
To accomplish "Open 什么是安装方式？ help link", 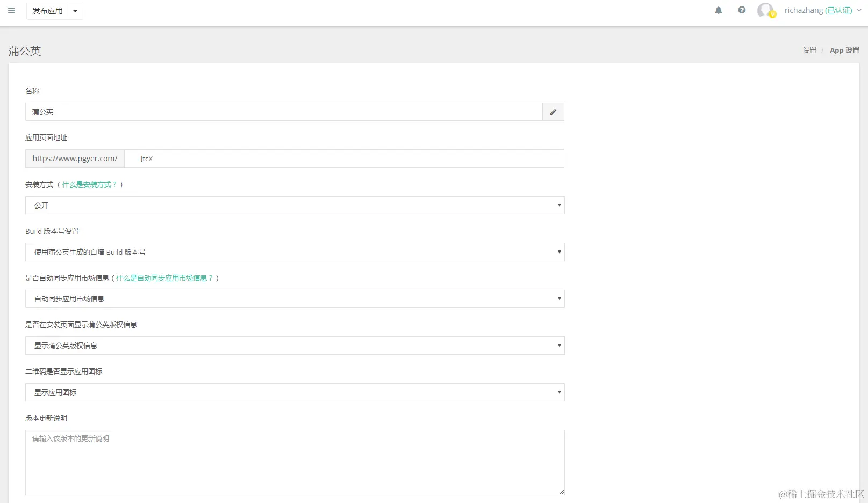I will [89, 184].
